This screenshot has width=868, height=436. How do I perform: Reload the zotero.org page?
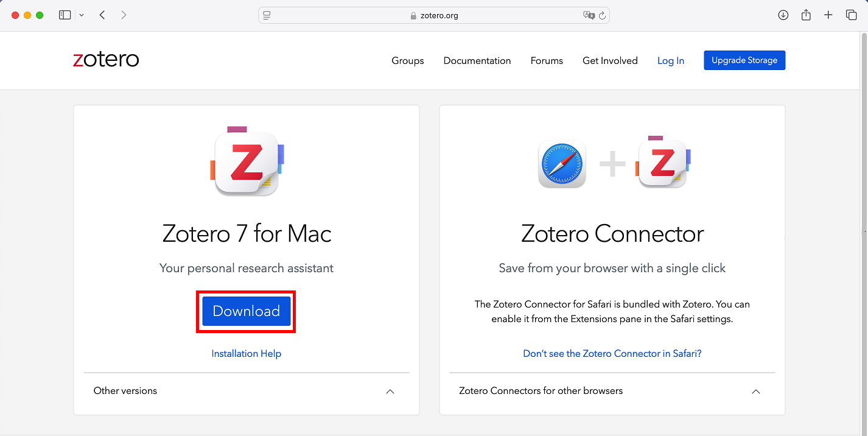603,15
